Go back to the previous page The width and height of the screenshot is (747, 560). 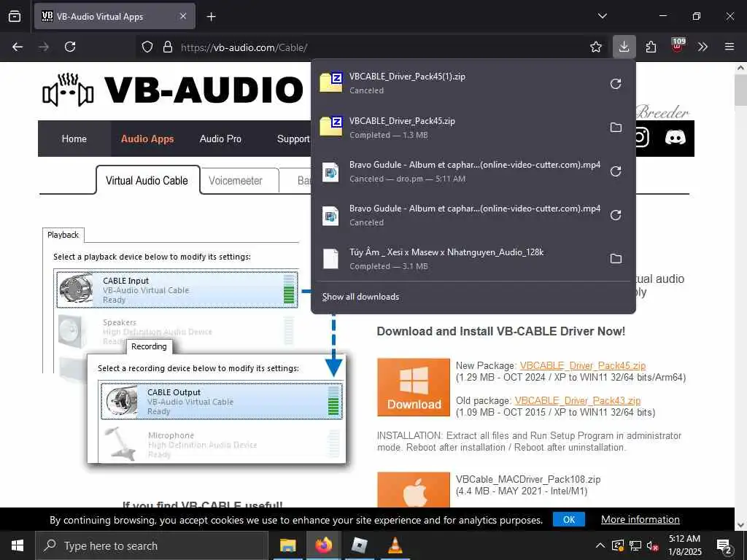pos(18,47)
